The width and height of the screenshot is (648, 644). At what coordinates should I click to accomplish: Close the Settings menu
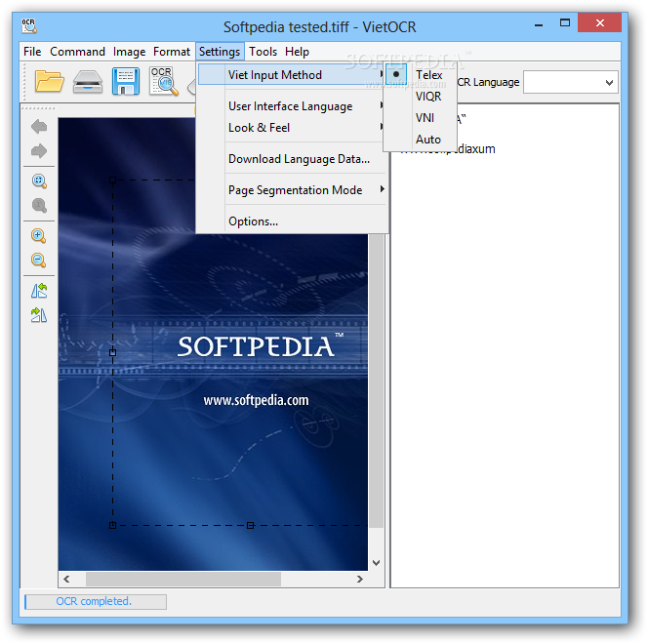pos(220,52)
